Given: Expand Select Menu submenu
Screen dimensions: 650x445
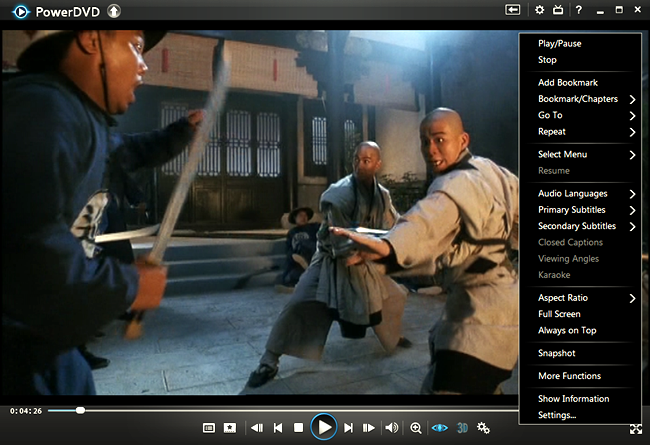Looking at the screenshot, I should [x=580, y=154].
